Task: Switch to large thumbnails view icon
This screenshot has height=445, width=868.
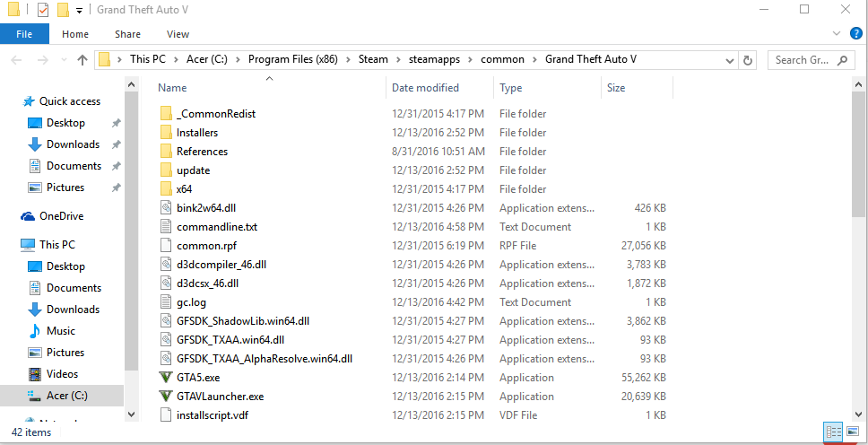Action: 852,432
